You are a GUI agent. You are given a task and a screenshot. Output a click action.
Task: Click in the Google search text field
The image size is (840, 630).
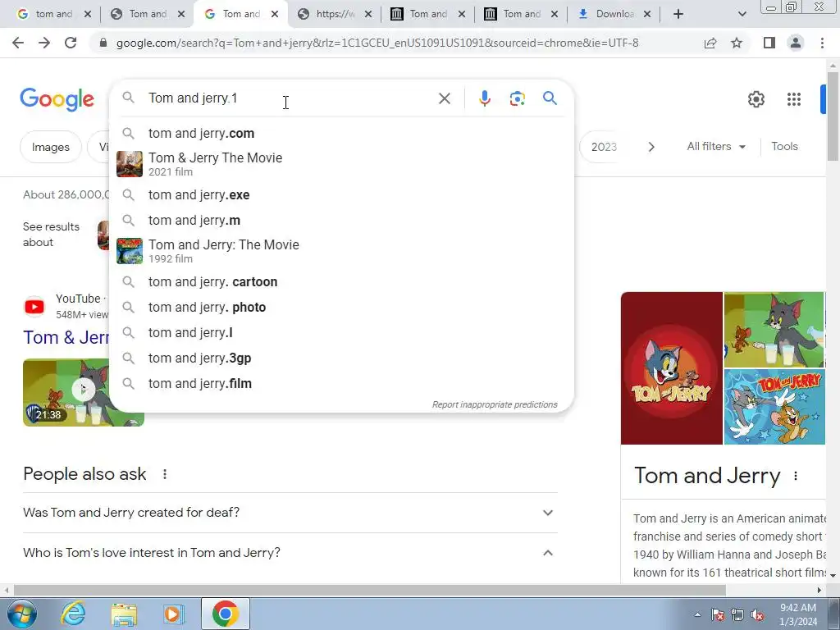pos(290,98)
